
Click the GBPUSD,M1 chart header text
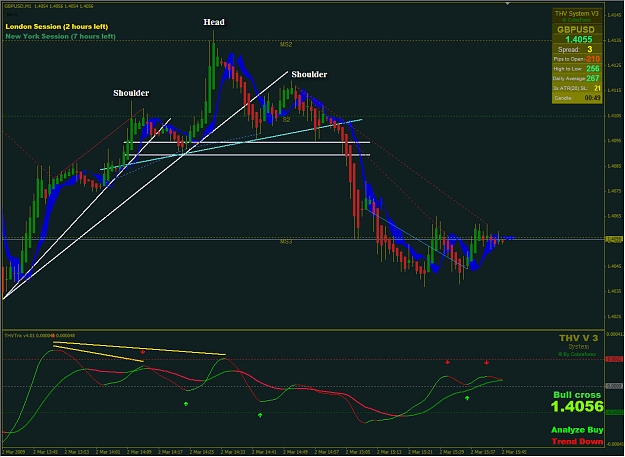tap(49, 6)
